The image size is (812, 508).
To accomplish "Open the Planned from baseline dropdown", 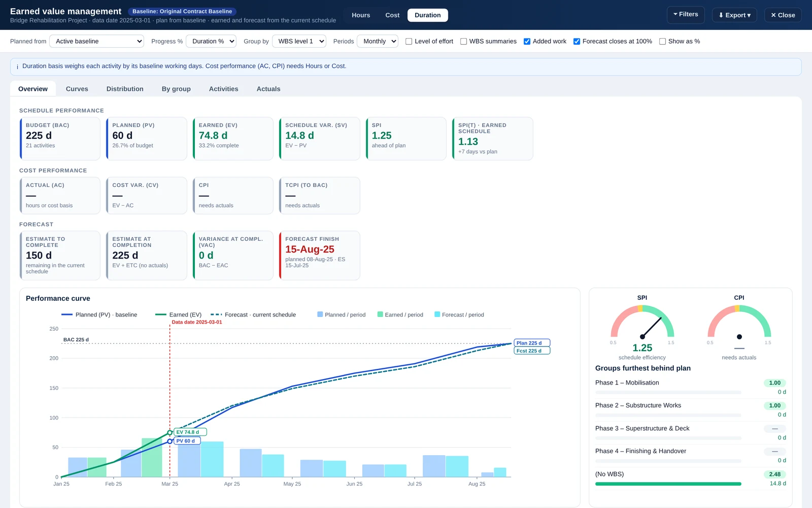I will [x=96, y=41].
